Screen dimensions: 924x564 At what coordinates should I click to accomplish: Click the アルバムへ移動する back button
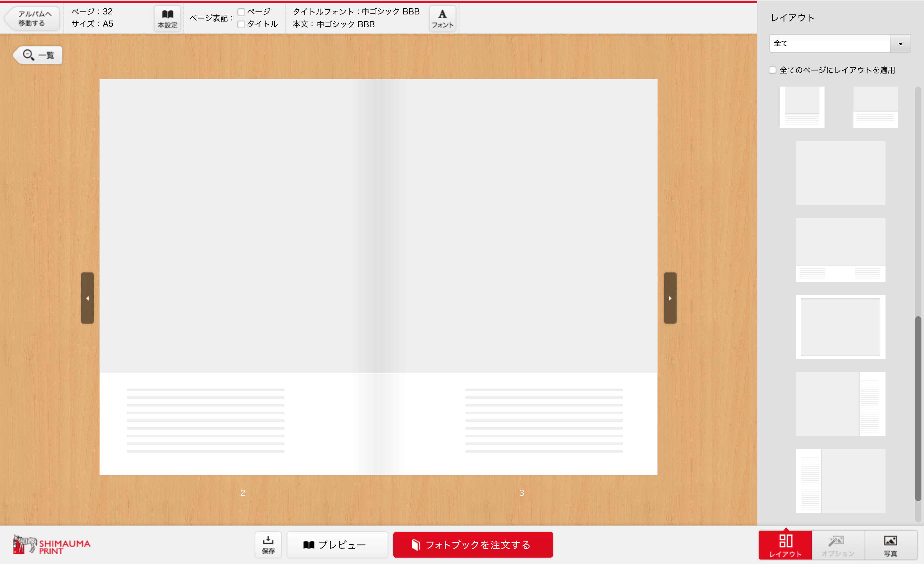32,18
